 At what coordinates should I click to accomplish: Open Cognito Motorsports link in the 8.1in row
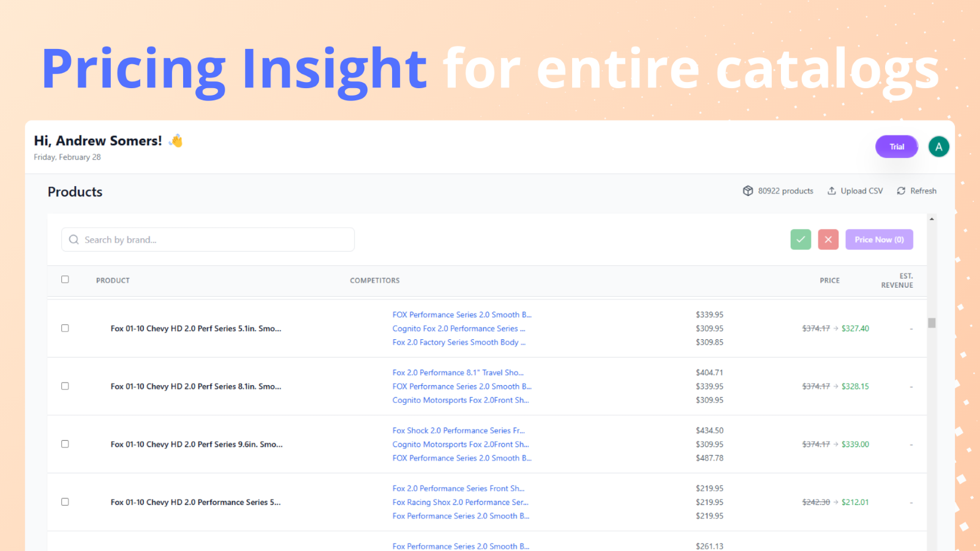(461, 400)
